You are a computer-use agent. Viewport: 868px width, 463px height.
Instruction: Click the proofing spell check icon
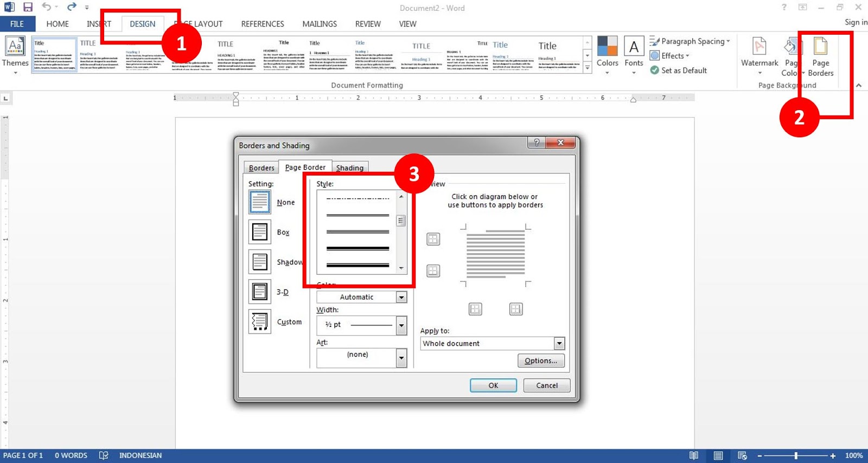tap(104, 455)
